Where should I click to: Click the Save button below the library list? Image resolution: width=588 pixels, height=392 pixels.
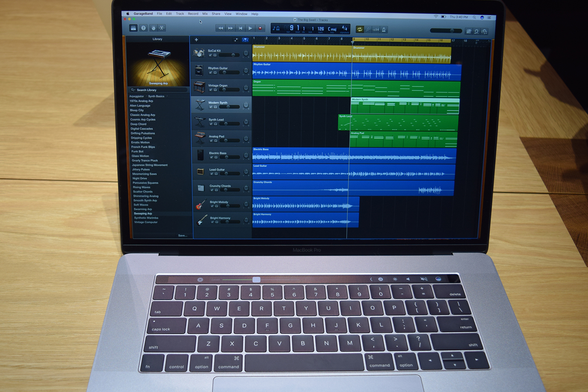click(x=182, y=235)
